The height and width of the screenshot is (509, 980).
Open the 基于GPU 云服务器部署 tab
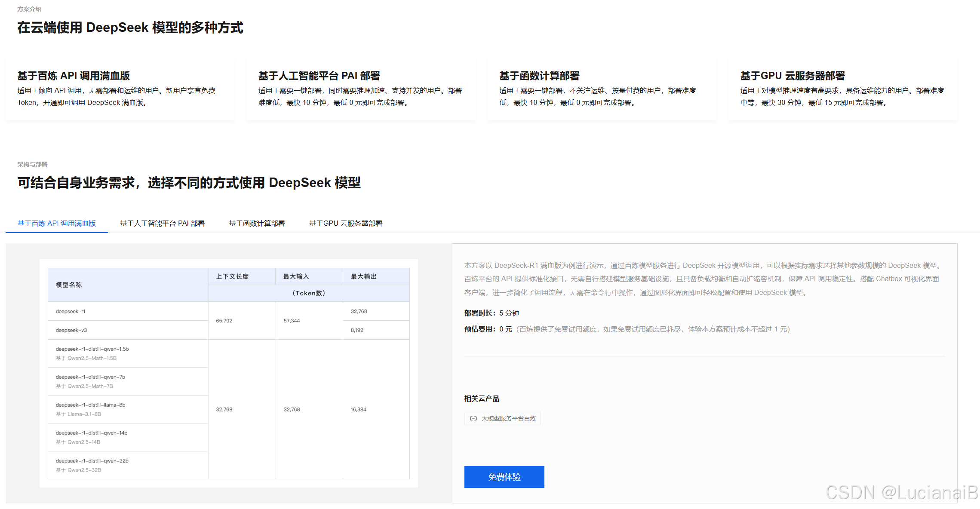345,224
